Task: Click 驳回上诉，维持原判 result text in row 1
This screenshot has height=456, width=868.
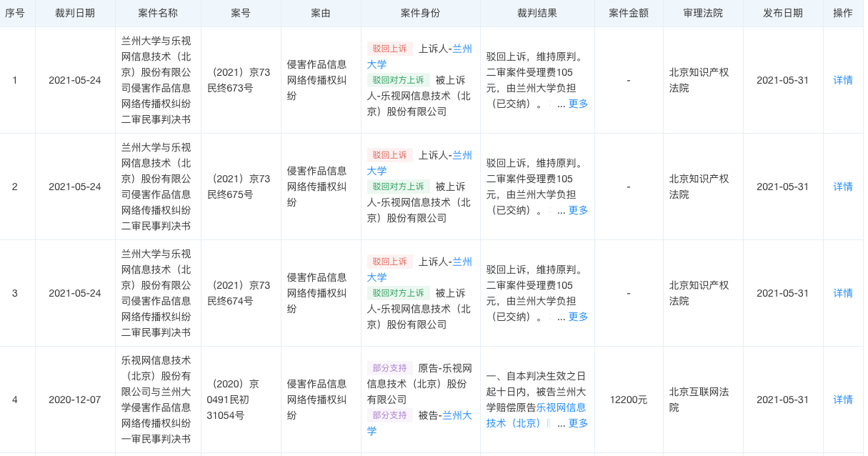Action: pos(535,56)
